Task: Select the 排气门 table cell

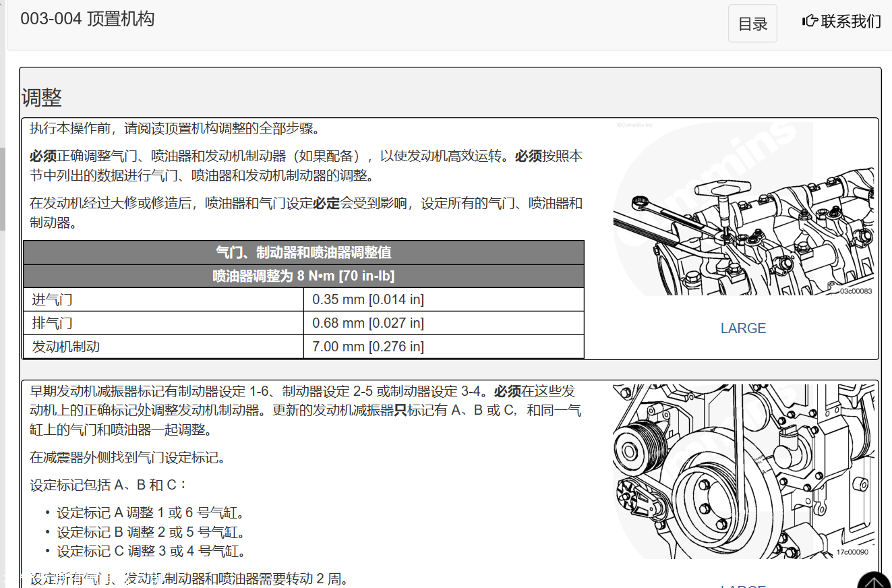Action: point(163,323)
